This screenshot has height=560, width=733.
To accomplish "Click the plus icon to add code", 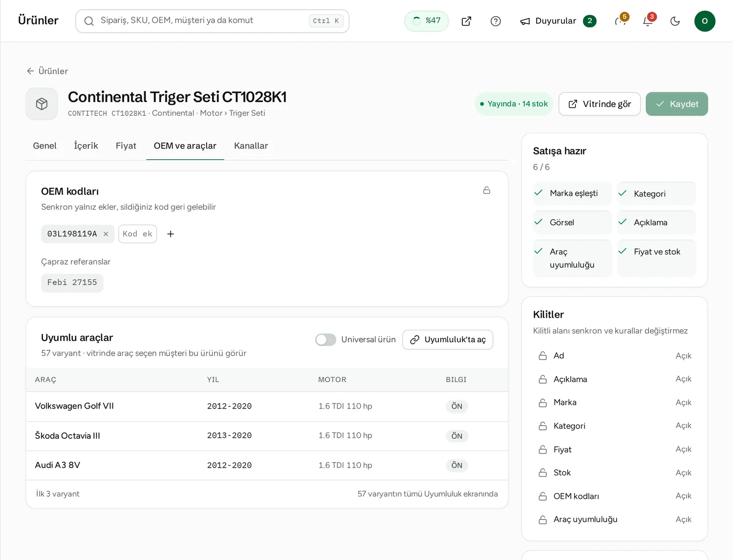I will 171,234.
